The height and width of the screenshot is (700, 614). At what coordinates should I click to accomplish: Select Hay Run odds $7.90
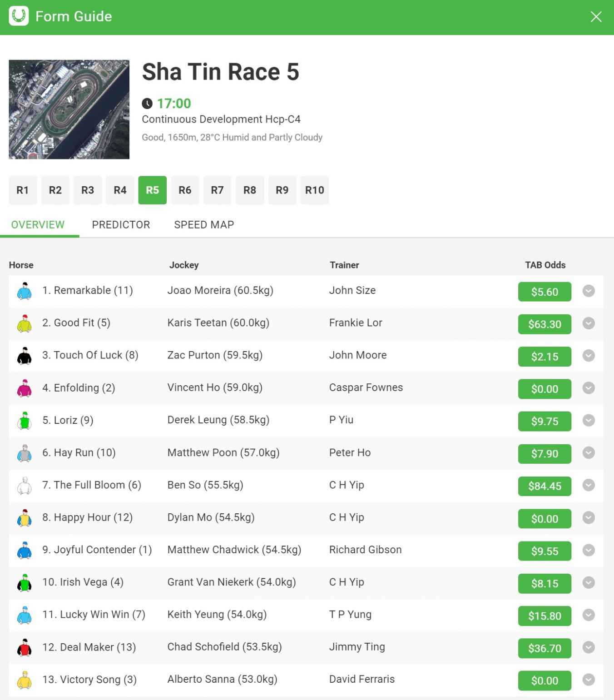545,454
